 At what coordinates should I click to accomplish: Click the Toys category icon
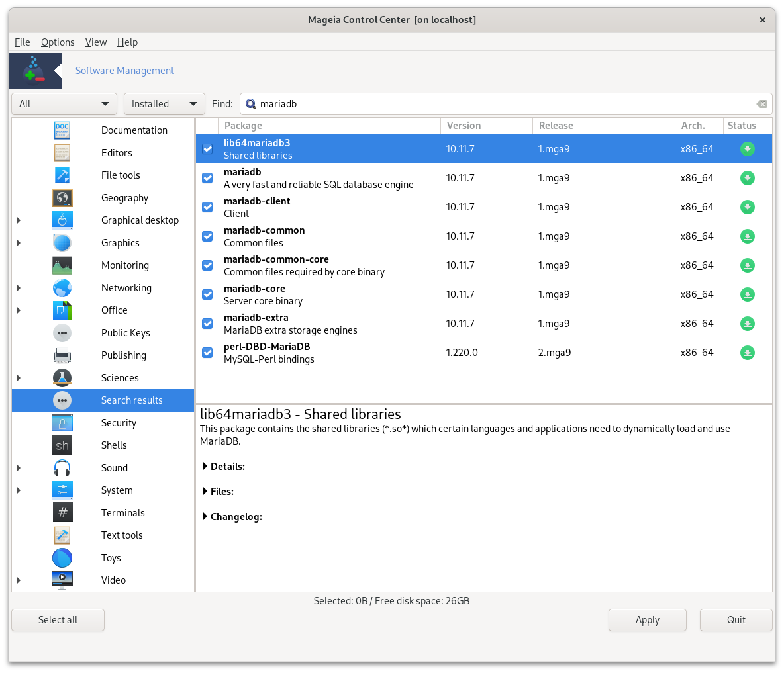pos(62,558)
